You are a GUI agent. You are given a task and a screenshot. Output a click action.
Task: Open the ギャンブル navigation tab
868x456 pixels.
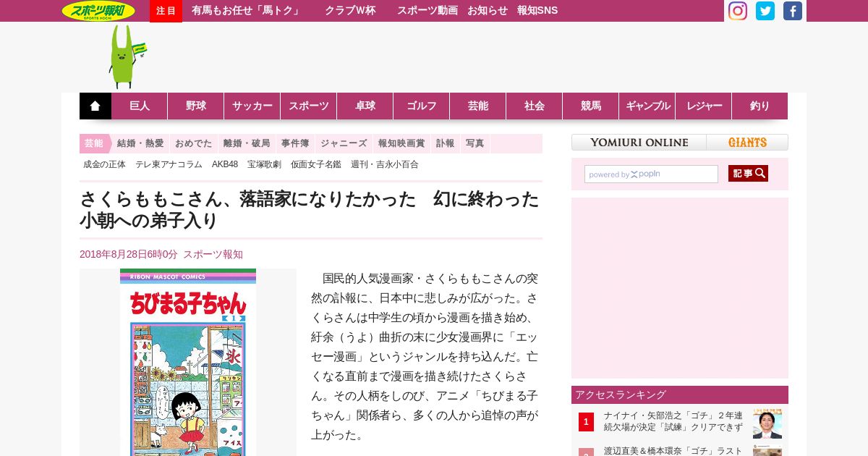point(647,106)
